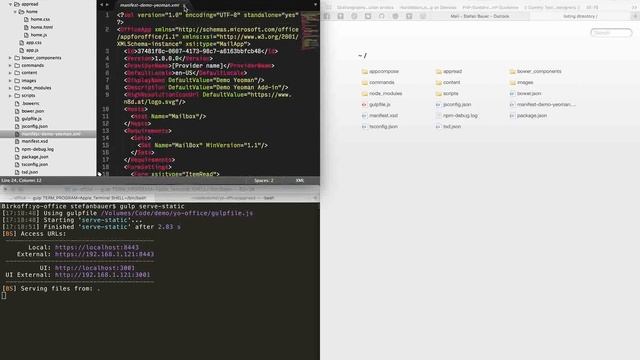Open manifest.xsd in browser listing
Image resolution: width=640 pixels, height=360 pixels.
click(380, 116)
